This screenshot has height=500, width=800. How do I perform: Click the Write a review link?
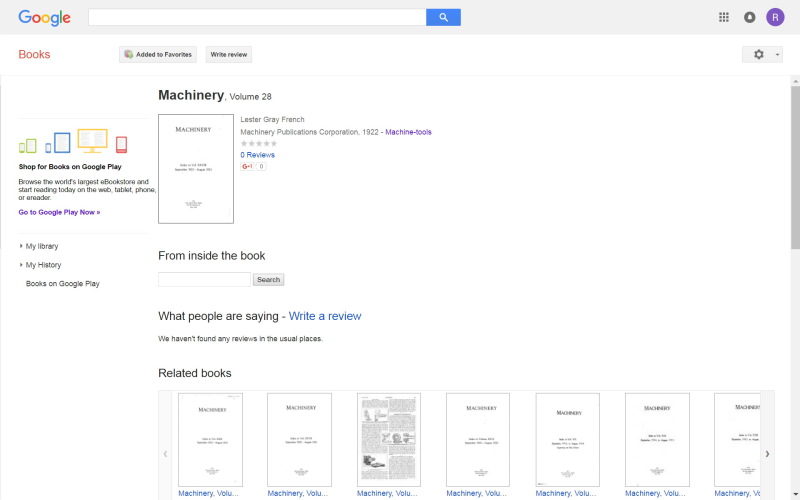pyautogui.click(x=325, y=316)
